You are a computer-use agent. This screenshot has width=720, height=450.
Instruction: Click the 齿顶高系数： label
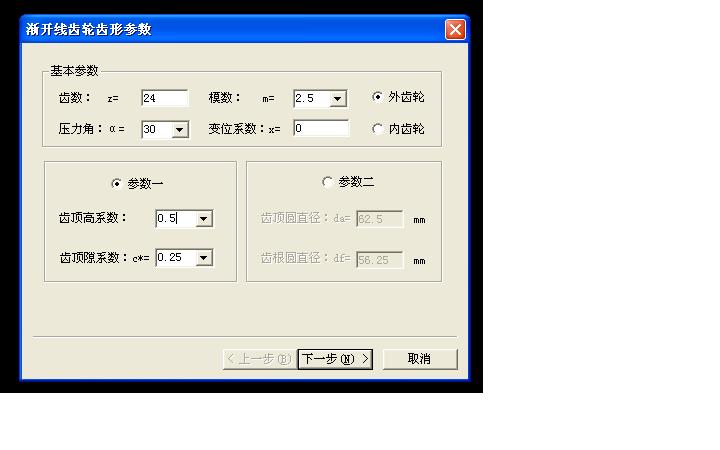93,218
